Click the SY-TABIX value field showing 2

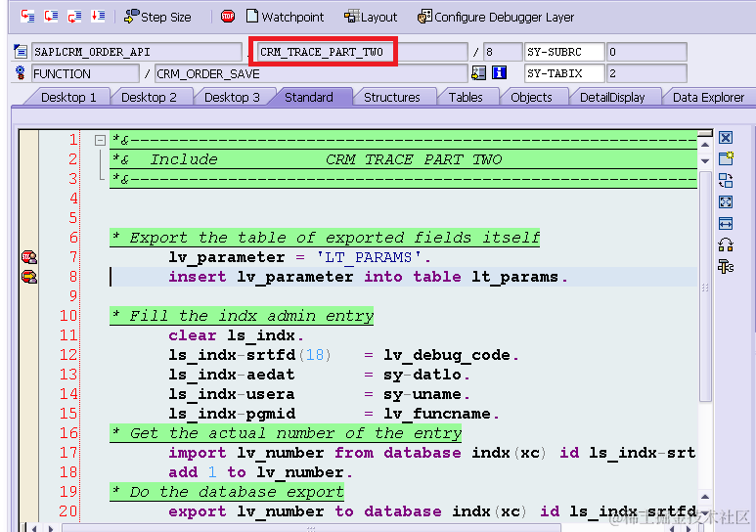pyautogui.click(x=646, y=73)
